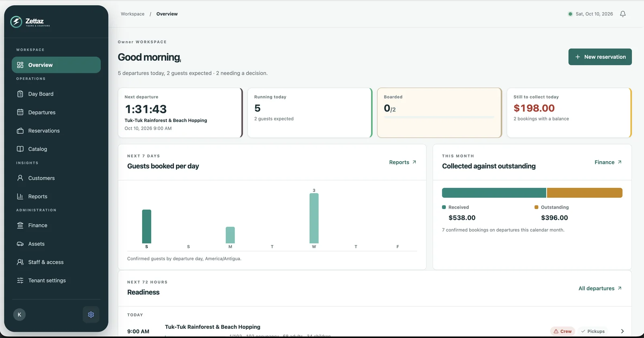Viewport: 644px width, 338px height.
Task: Click the Monday bar in the chart
Action: point(230,235)
